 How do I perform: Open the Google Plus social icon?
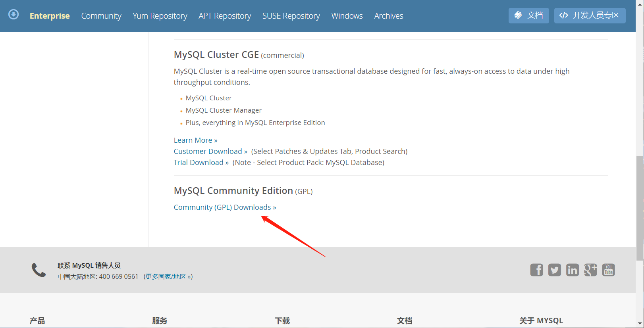(590, 270)
